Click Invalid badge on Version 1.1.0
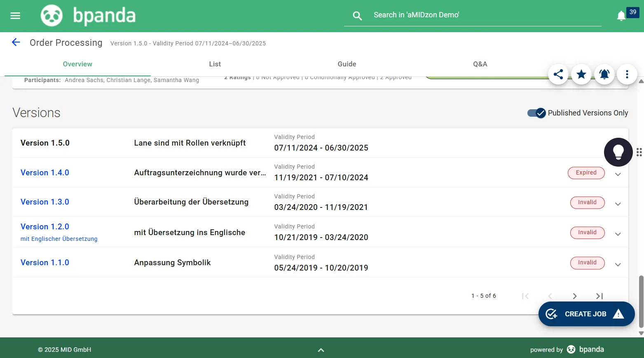This screenshot has width=644, height=358. 588,263
